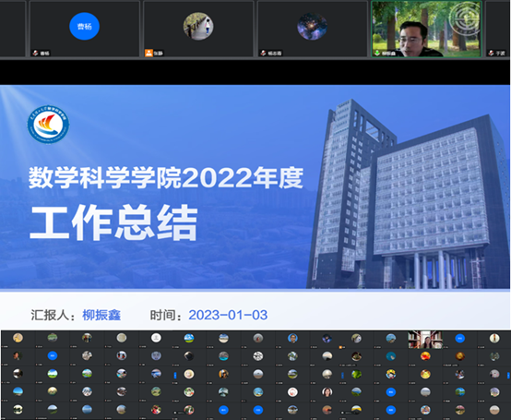The width and height of the screenshot is (511, 420).
Task: Select the blue avatar in grid's second row
Action: 53,355
